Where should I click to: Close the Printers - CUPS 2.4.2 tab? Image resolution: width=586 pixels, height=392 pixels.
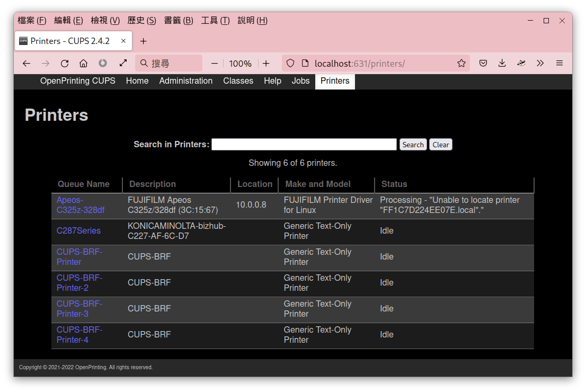pos(123,41)
